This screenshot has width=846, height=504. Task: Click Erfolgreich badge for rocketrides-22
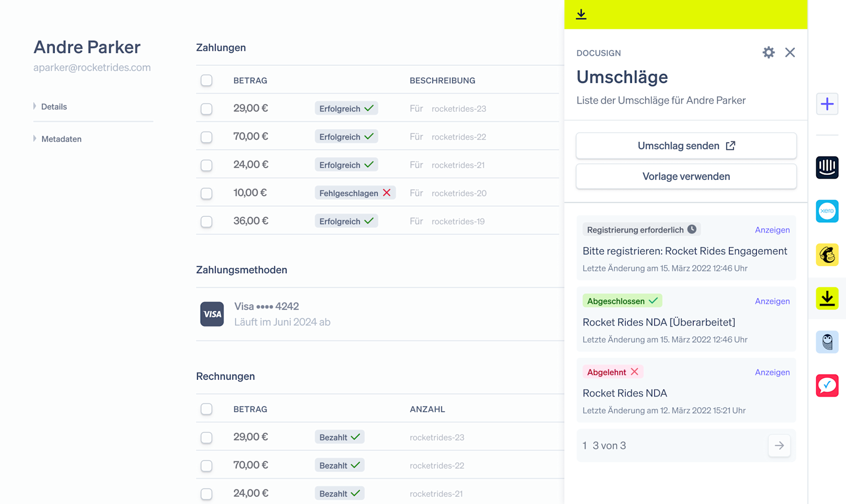pyautogui.click(x=346, y=136)
